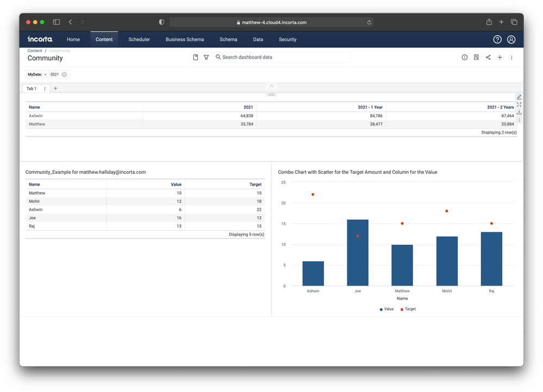Viewport: 543px width, 392px height.
Task: Open the dashboard filter funnel icon
Action: pos(206,57)
